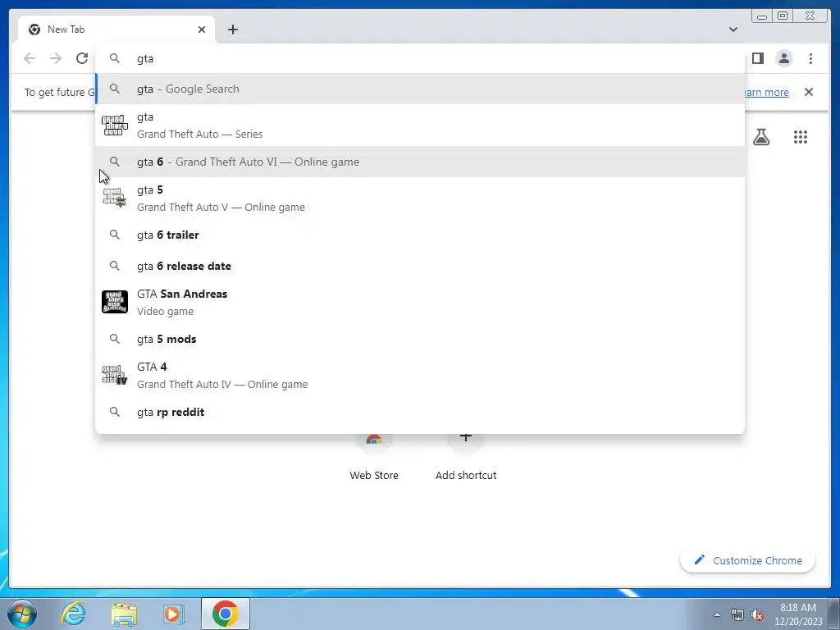Open Customize Chrome

coord(748,560)
